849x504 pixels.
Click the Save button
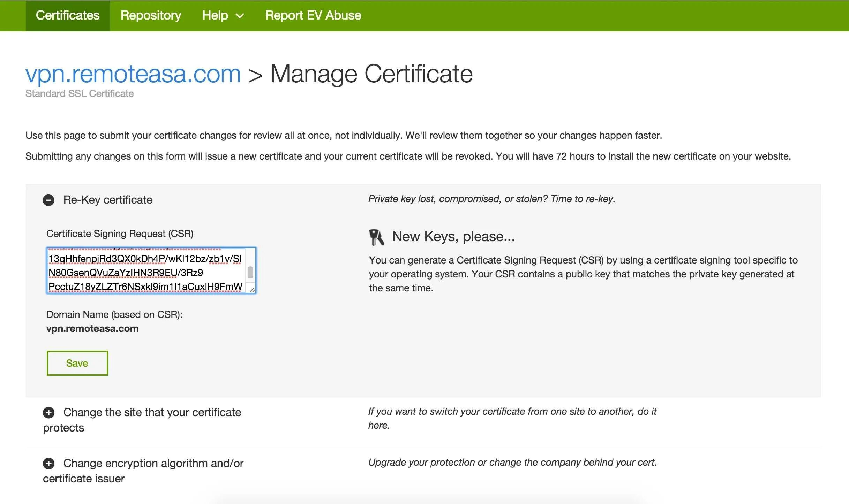tap(77, 363)
